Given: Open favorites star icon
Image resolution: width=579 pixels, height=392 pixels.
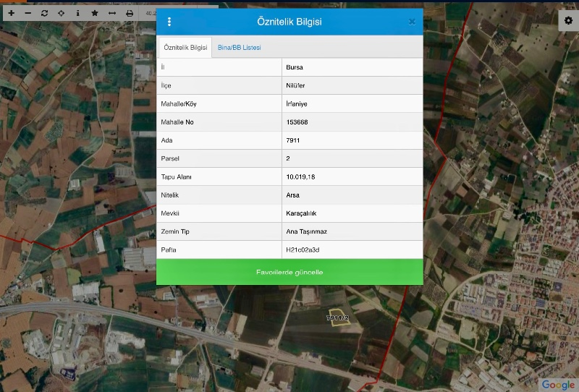Looking at the screenshot, I should pyautogui.click(x=95, y=13).
